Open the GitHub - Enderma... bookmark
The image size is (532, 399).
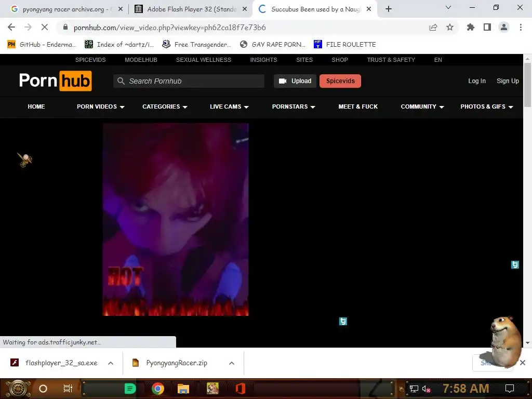(42, 45)
